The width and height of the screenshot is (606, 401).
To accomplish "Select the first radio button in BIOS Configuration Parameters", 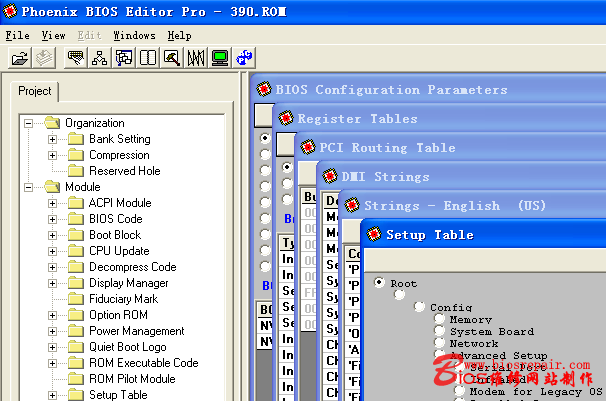I will point(265,138).
